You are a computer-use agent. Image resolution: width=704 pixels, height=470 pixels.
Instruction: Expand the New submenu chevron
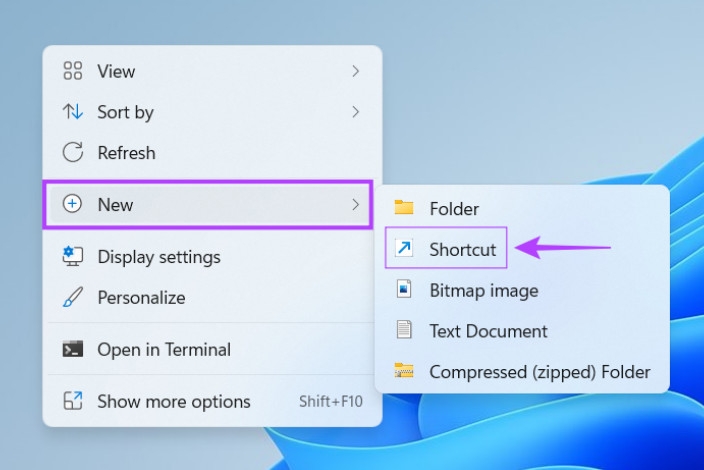(356, 204)
